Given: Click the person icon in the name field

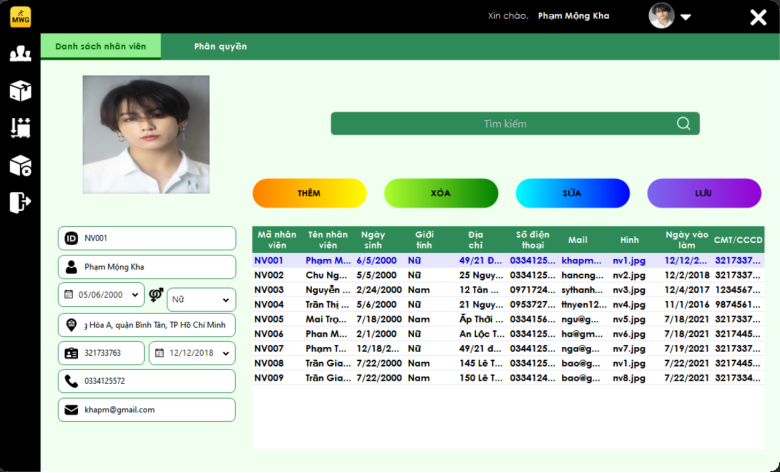Looking at the screenshot, I should (x=71, y=267).
